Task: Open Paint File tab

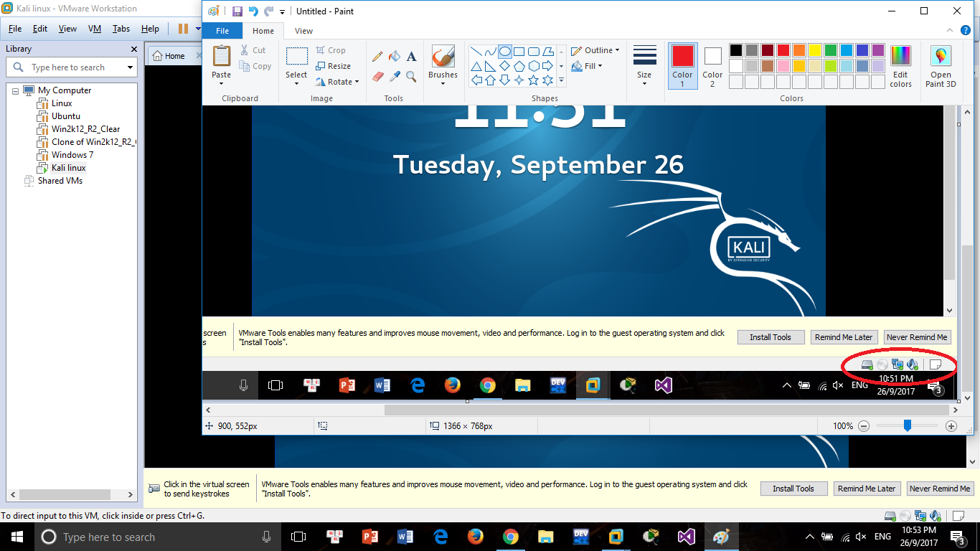Action: (x=222, y=31)
